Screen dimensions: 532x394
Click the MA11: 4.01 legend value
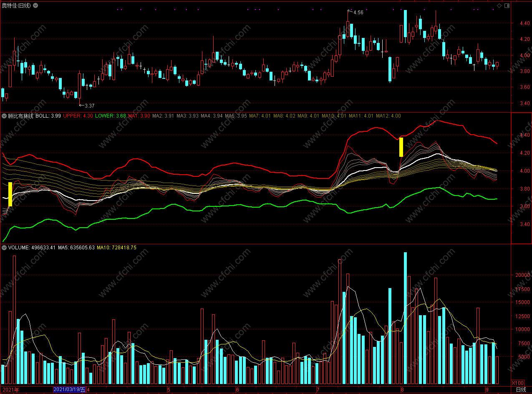[x=361, y=116]
